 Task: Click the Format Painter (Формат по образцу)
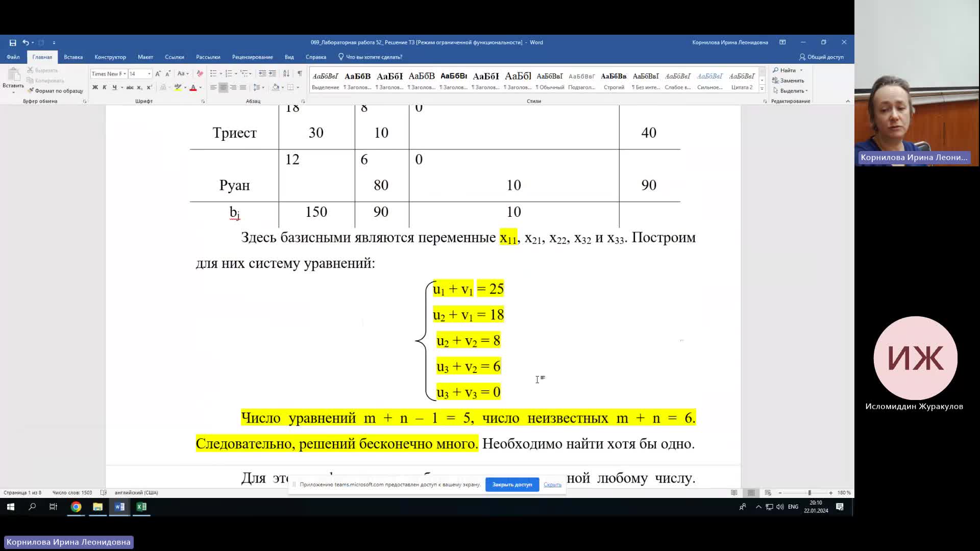pos(55,91)
